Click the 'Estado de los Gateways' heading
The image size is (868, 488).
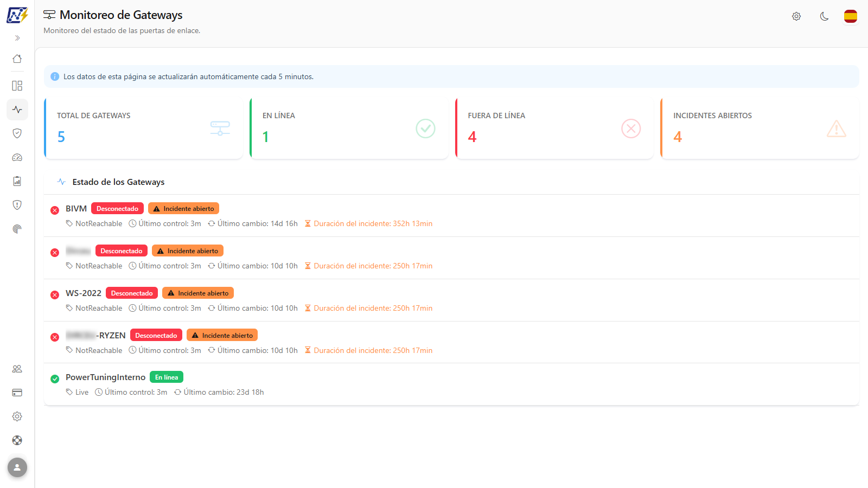point(118,182)
